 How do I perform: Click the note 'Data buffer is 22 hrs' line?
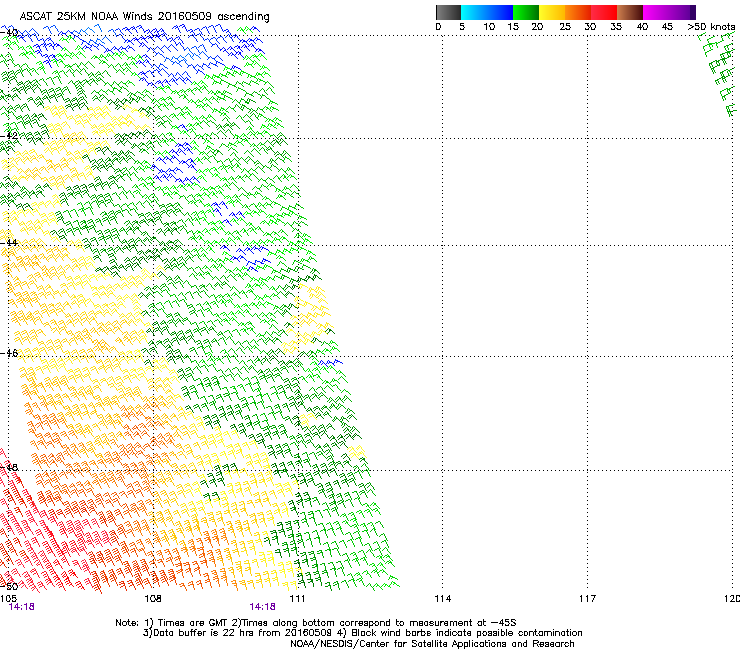coord(362,633)
